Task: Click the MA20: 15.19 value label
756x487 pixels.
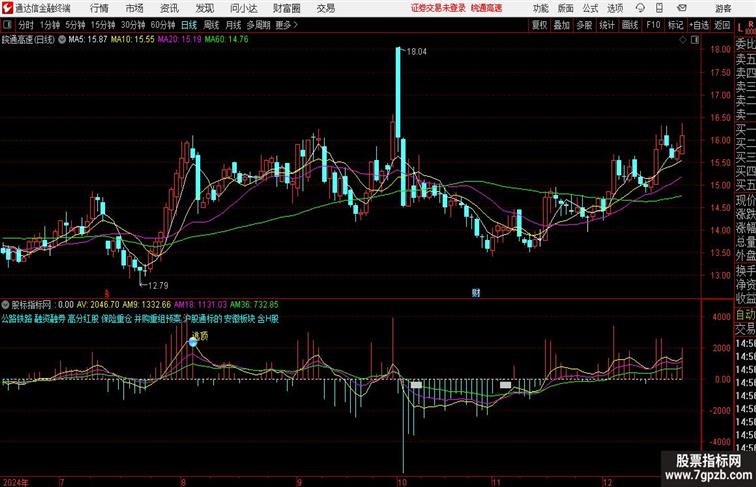Action: click(179, 40)
